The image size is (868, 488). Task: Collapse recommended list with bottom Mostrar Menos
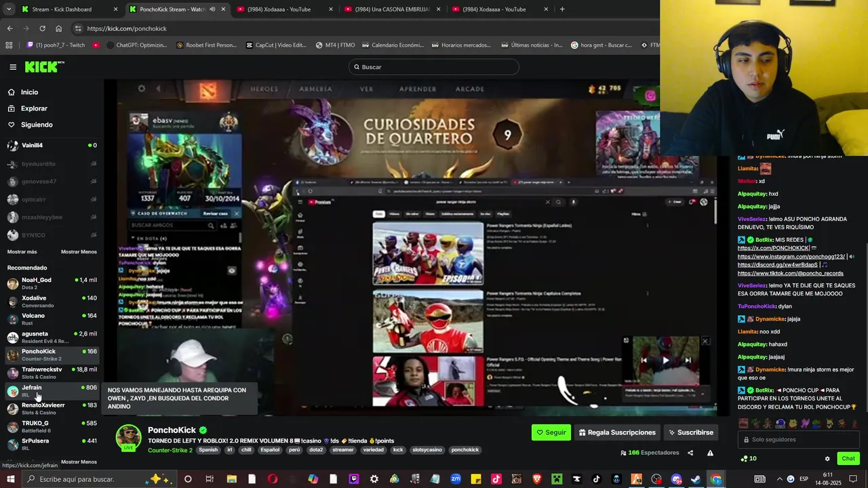[x=79, y=462]
